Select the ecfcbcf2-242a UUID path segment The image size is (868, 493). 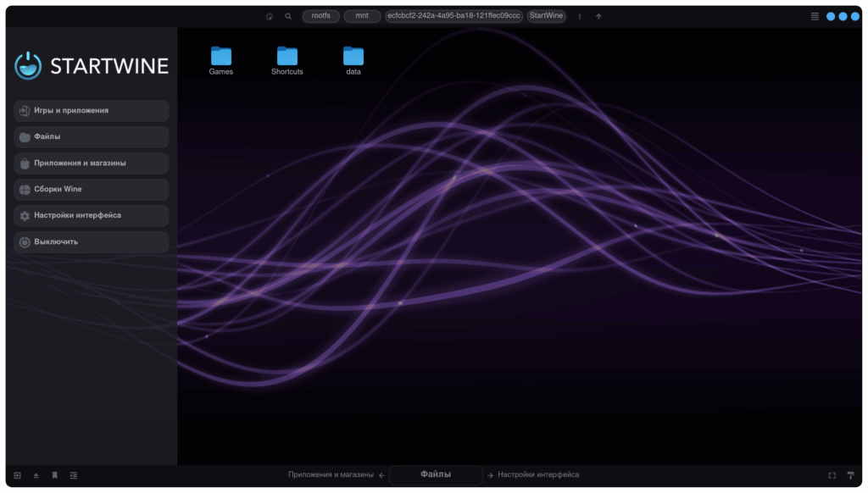point(454,16)
